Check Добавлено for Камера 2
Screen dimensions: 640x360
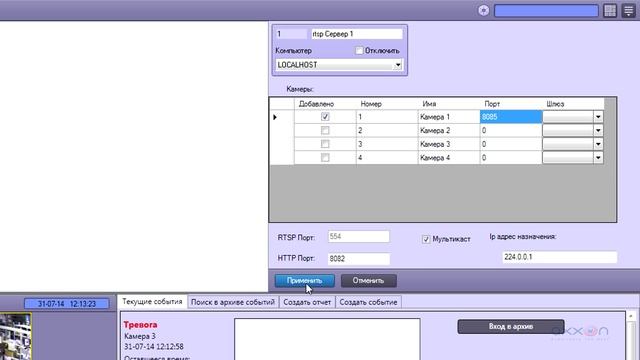click(x=325, y=131)
